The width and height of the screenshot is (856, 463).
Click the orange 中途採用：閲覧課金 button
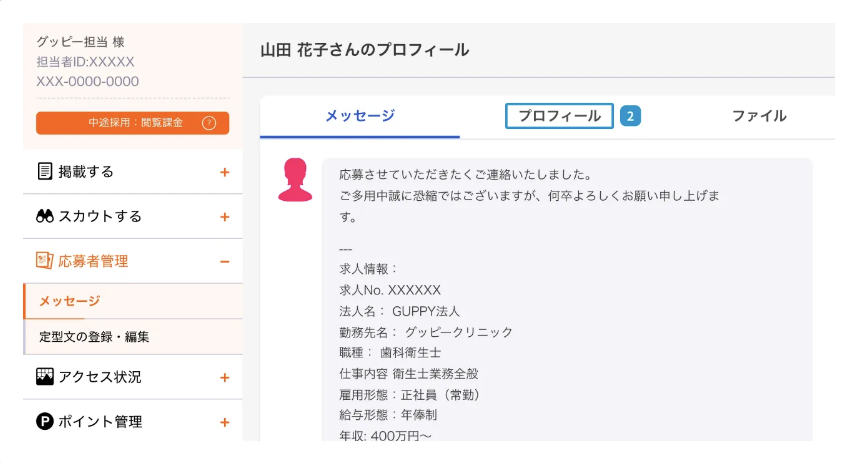133,123
